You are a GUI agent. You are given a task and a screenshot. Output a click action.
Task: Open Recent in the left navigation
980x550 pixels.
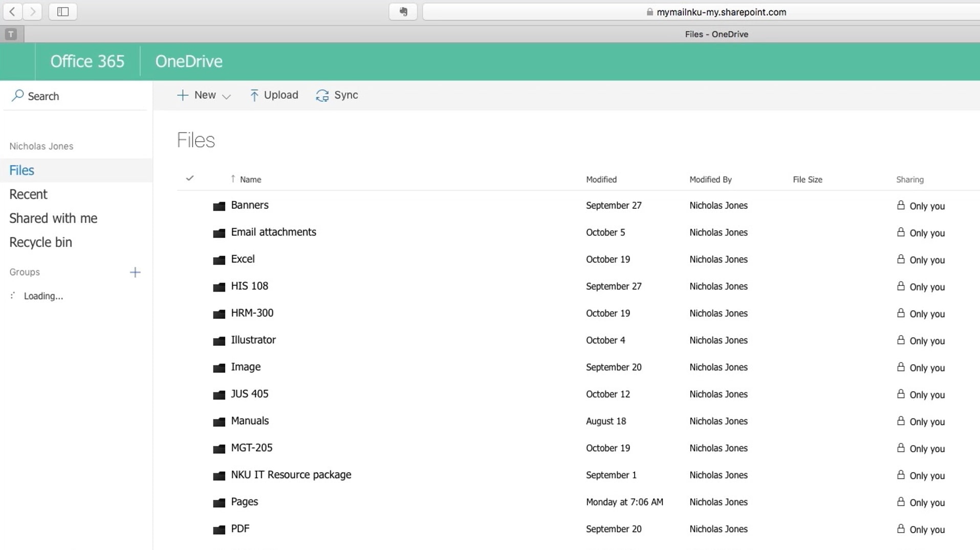[28, 194]
